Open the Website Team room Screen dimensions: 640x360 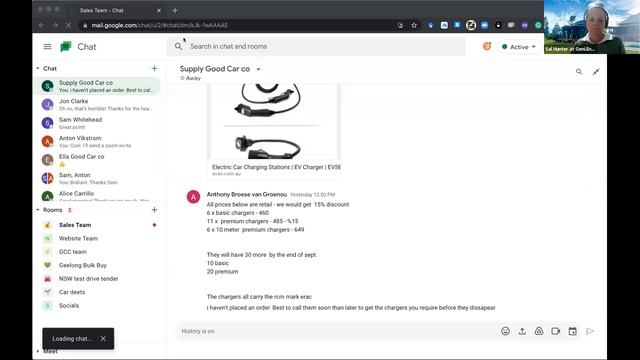tap(98, 238)
